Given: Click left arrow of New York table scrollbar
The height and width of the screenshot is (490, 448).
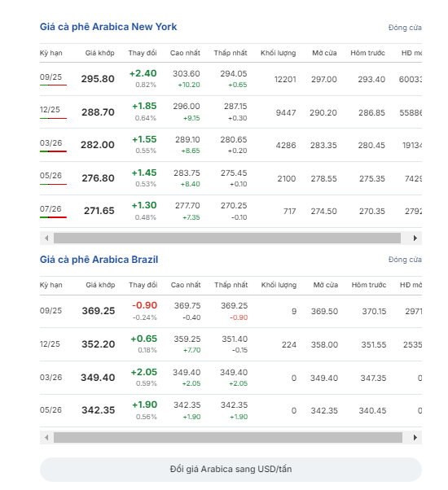Looking at the screenshot, I should point(46,238).
